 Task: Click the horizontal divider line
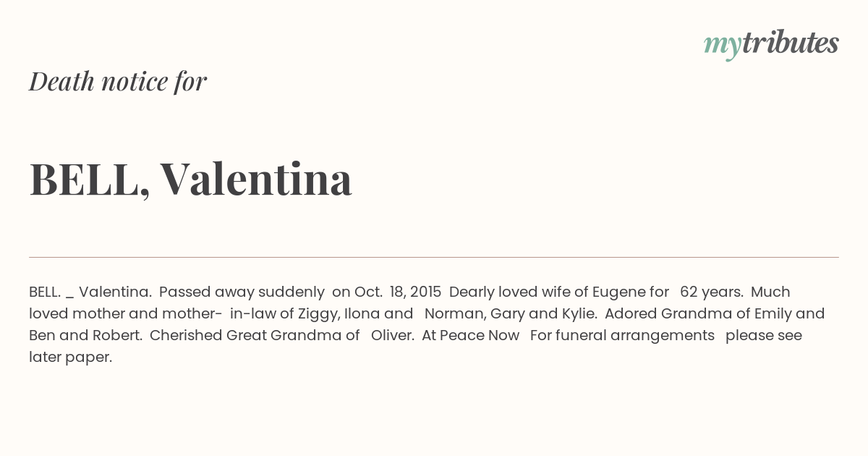tap(434, 257)
